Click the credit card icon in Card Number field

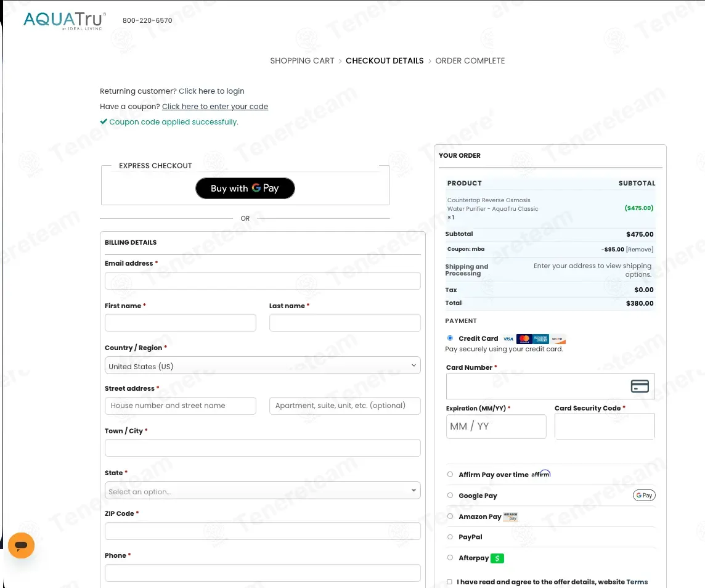(639, 386)
